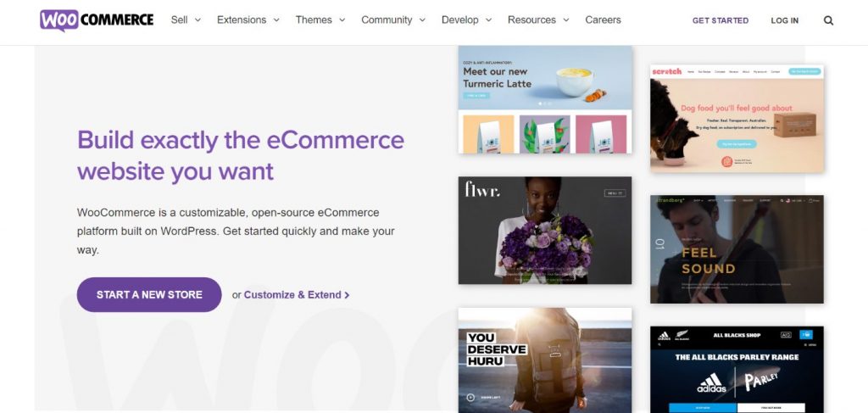Click the play icon on Huru thumbnail
Viewport: 868px width, 413px height.
(x=470, y=397)
